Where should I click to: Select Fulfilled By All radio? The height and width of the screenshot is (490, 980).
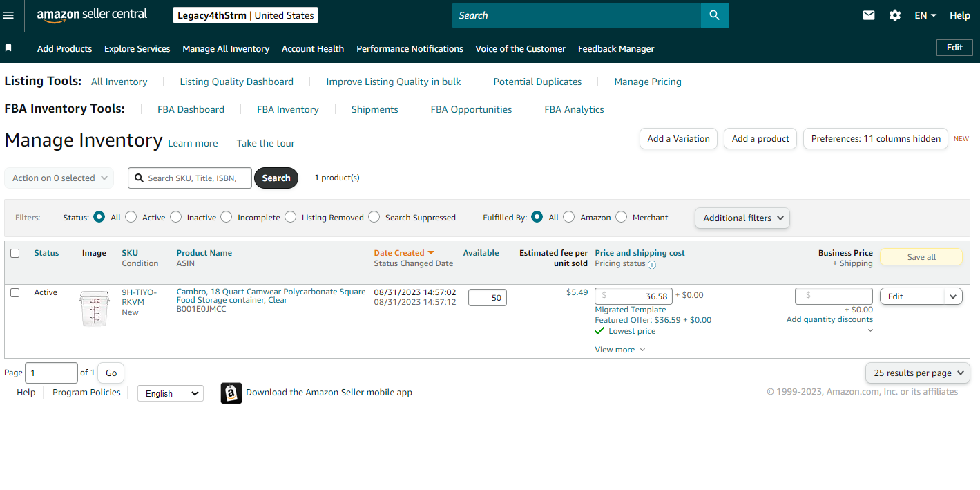pyautogui.click(x=537, y=217)
